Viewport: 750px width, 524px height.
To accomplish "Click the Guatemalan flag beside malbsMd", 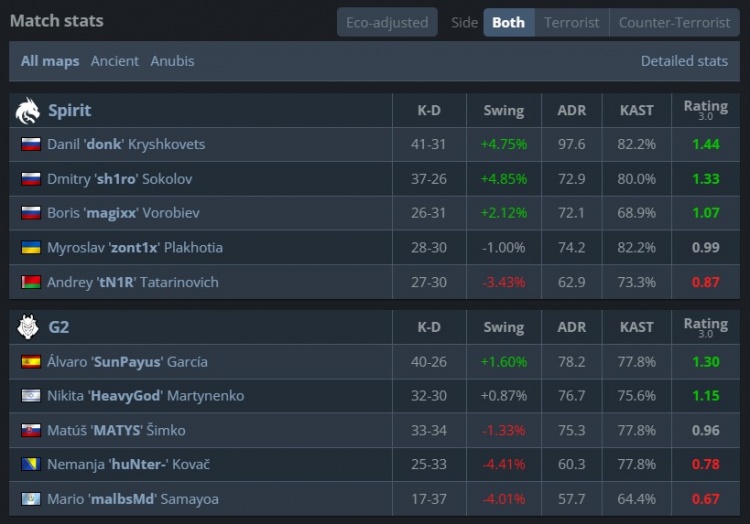I will [x=30, y=499].
